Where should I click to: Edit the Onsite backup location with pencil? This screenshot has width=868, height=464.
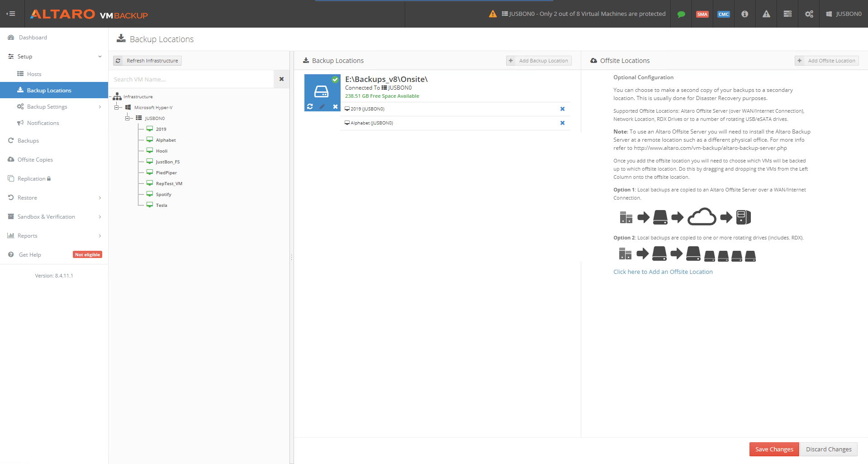[322, 107]
